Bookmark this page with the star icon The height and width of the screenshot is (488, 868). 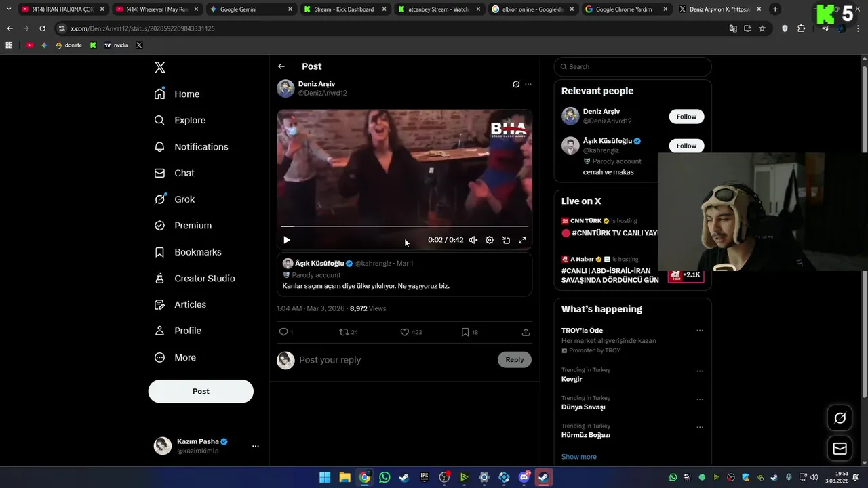click(762, 28)
